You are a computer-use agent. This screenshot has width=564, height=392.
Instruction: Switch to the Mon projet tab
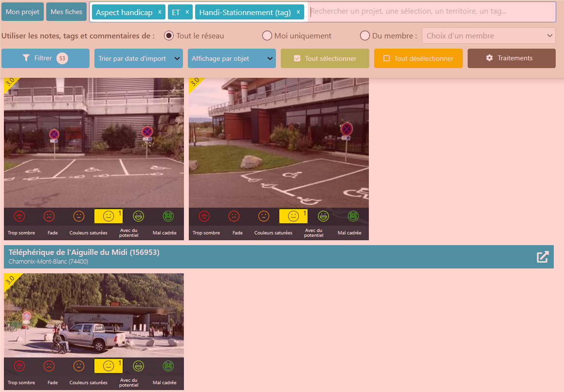click(23, 12)
